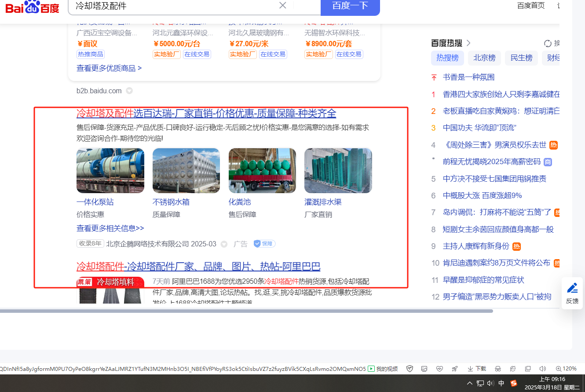Click the 保障 guarantee badge

click(265, 244)
